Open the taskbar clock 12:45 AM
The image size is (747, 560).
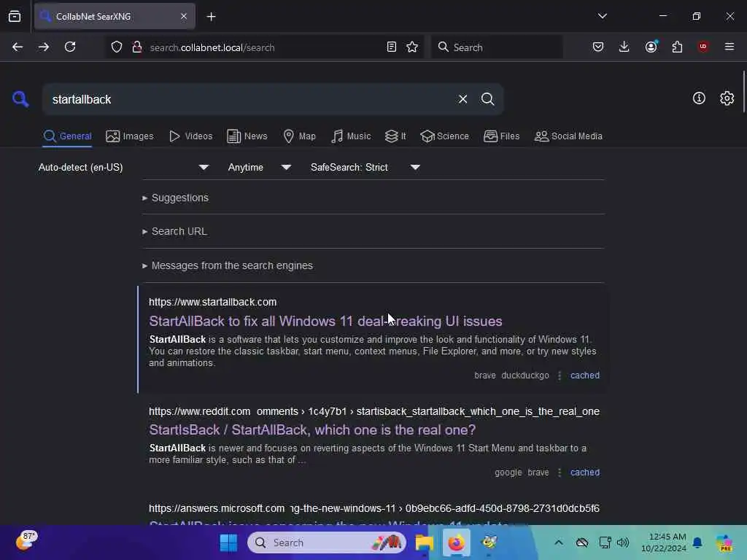click(x=664, y=542)
